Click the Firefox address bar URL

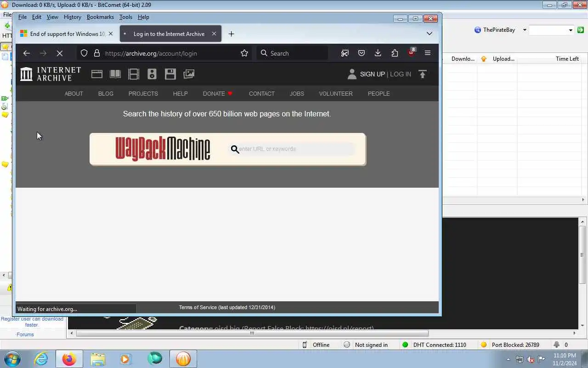[151, 53]
